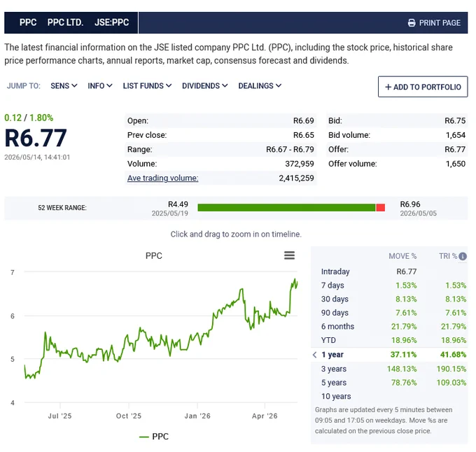Image resolution: width=476 pixels, height=452 pixels.
Task: Click the current price R6.77 heading
Action: point(36,138)
